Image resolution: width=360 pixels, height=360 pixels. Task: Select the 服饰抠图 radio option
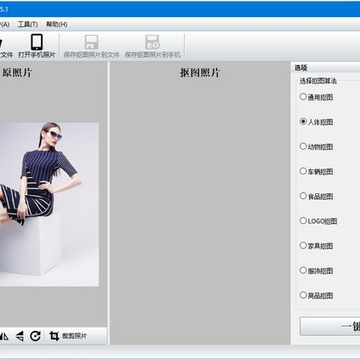pos(316,270)
